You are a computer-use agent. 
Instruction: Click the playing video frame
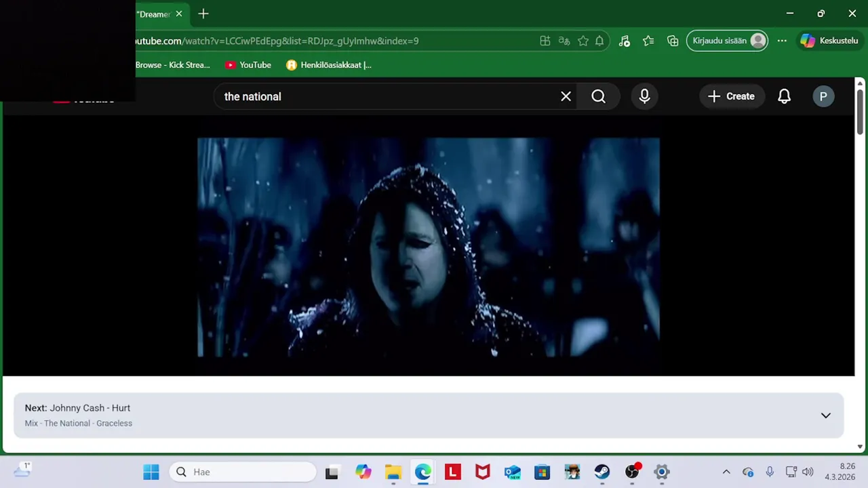click(x=428, y=247)
